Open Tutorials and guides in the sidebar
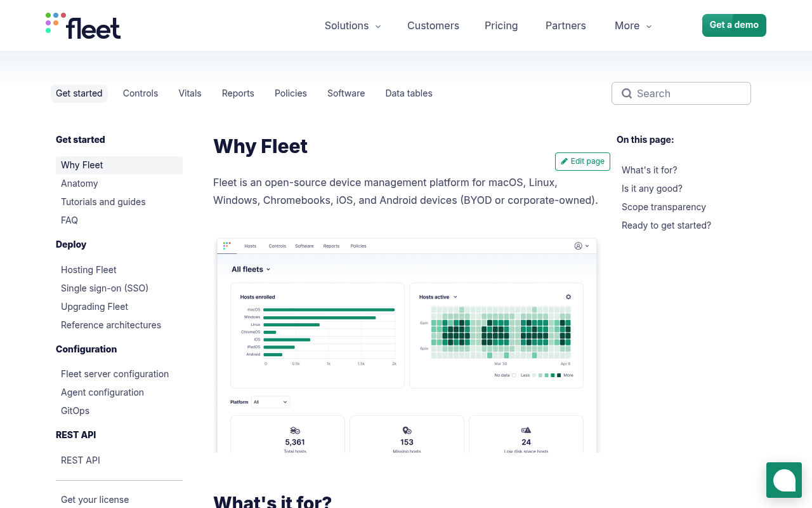 coord(103,202)
